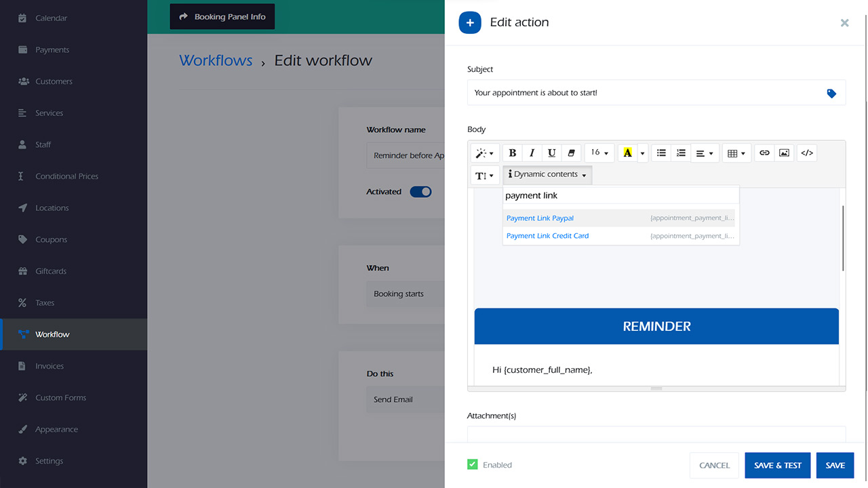Viewport: 868px width, 488px height.
Task: Apply the yellow highlight text color
Action: pyautogui.click(x=627, y=153)
